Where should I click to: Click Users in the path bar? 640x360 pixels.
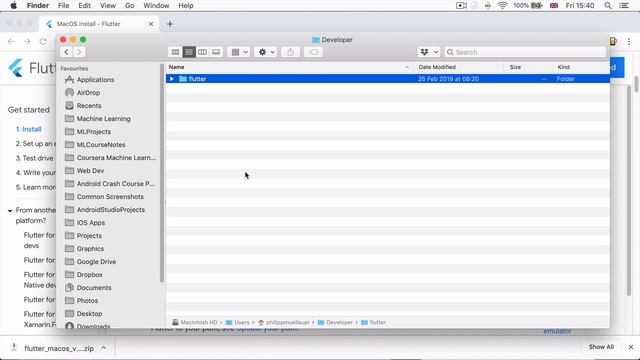237,322
